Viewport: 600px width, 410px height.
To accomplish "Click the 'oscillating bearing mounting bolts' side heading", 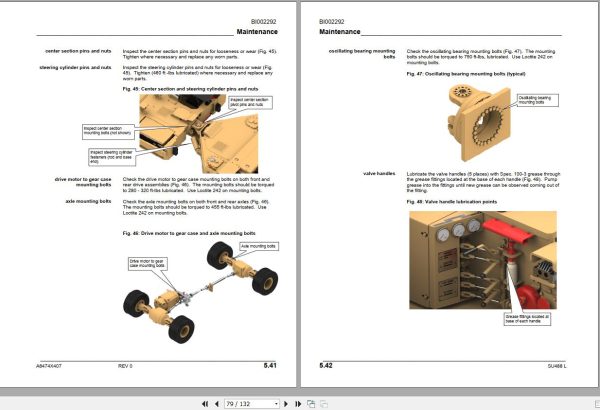I will [x=362, y=54].
